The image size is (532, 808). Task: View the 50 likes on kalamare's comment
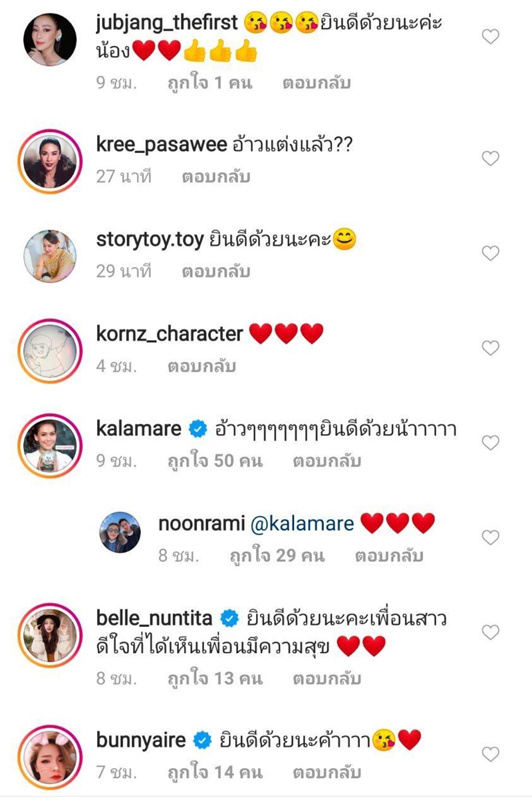pyautogui.click(x=215, y=461)
